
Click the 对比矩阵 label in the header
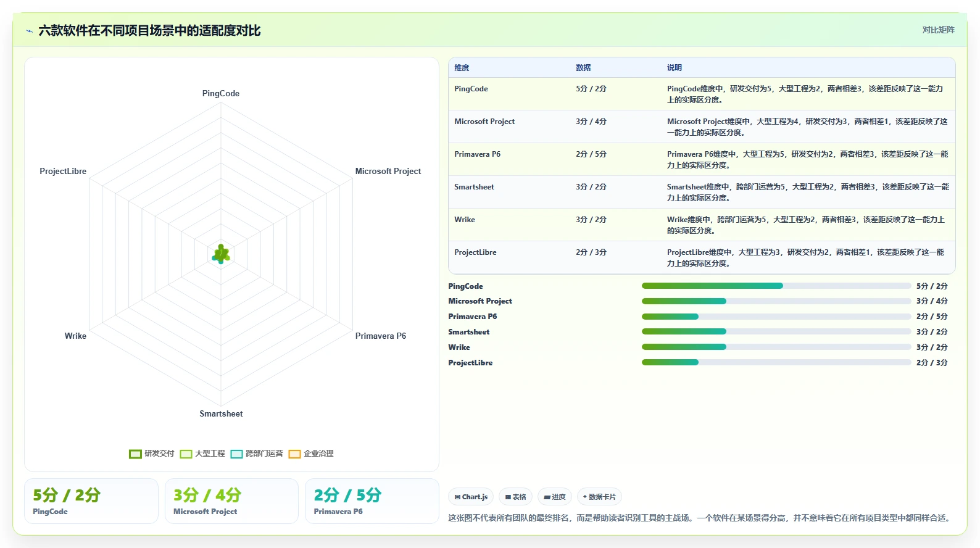pos(938,30)
